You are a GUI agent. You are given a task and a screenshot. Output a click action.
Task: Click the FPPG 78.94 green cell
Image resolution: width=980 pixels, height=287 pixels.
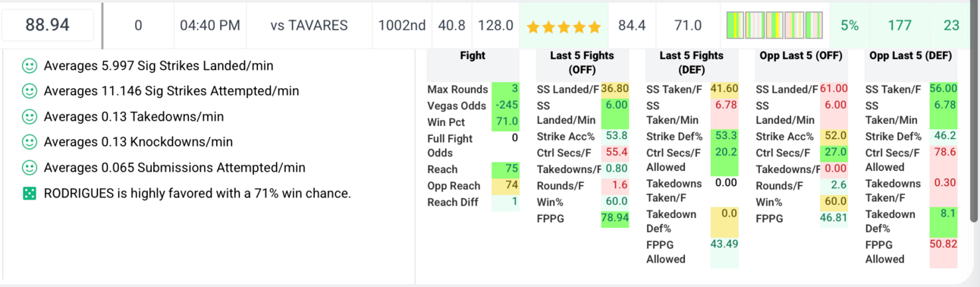[615, 219]
